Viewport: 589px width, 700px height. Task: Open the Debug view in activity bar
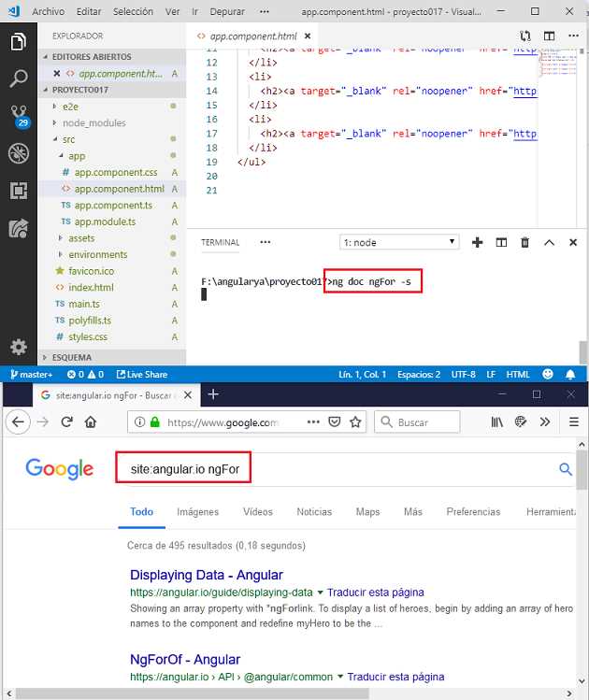[x=19, y=153]
